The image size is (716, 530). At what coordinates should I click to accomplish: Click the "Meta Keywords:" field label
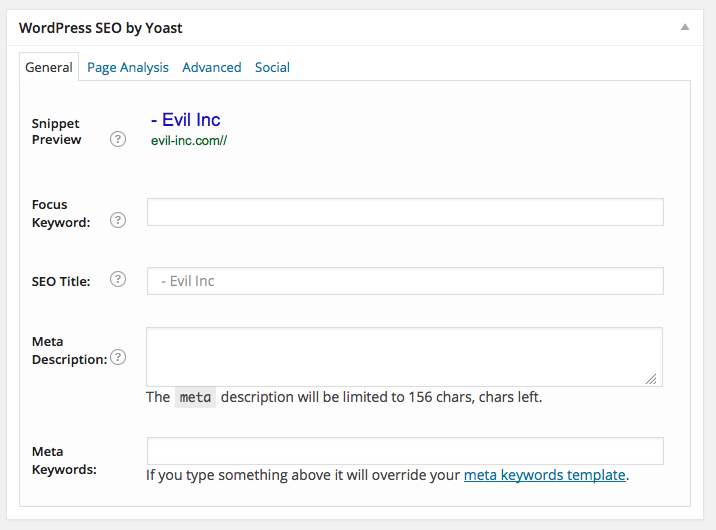[64, 460]
